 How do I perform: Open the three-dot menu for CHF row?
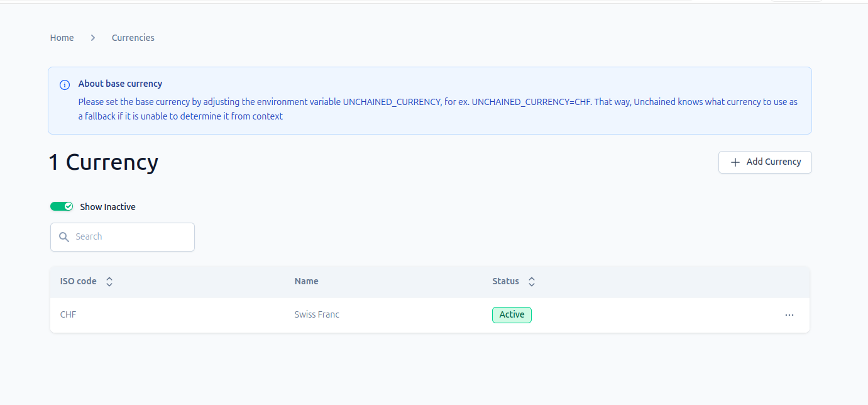click(x=789, y=315)
